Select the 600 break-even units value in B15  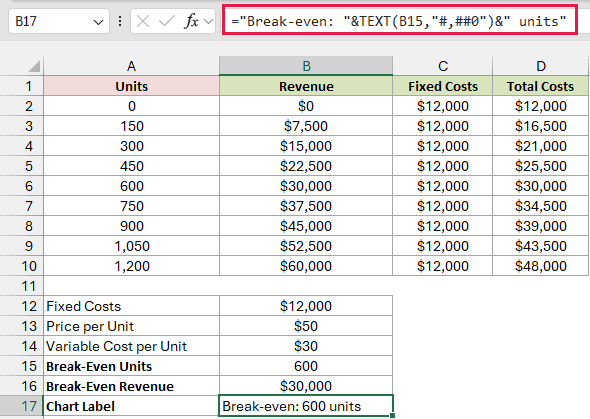pyautogui.click(x=306, y=366)
